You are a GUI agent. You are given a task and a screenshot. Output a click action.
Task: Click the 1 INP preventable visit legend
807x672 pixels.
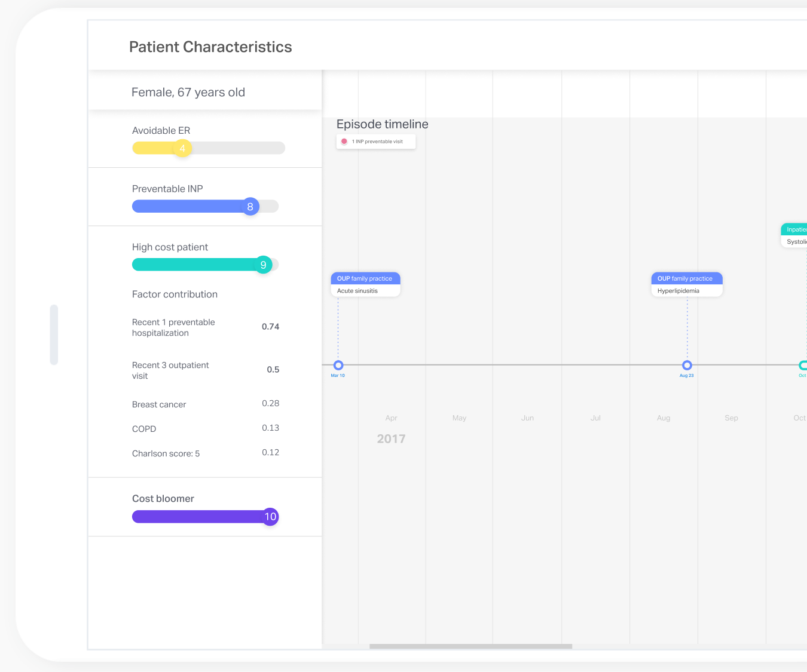coord(377,142)
